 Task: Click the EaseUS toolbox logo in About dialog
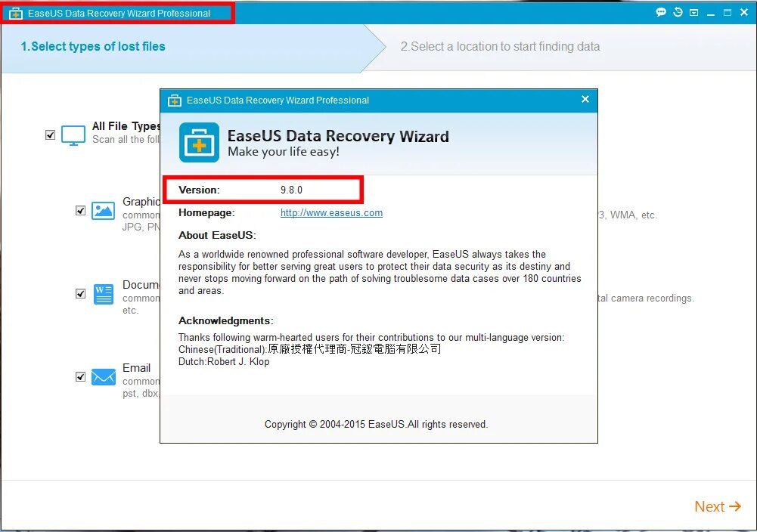[x=199, y=142]
